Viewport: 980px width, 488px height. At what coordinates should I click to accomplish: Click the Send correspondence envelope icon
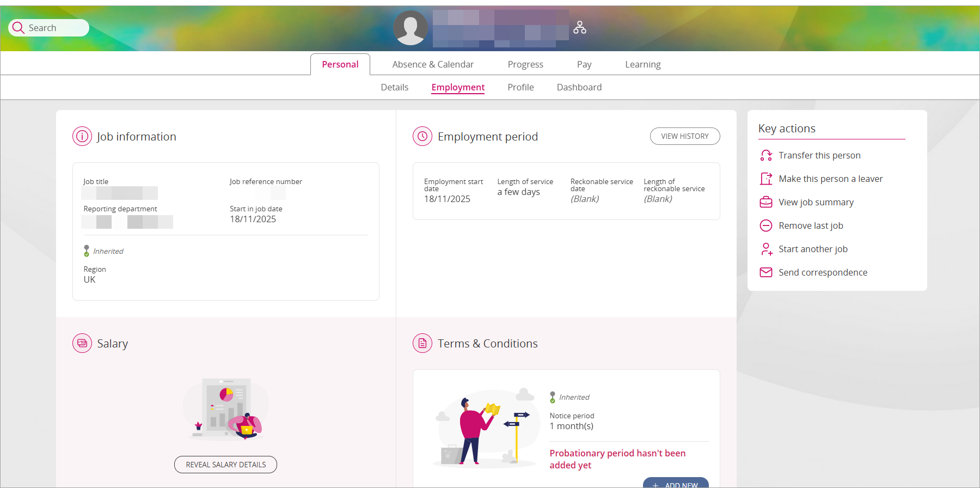coord(766,272)
